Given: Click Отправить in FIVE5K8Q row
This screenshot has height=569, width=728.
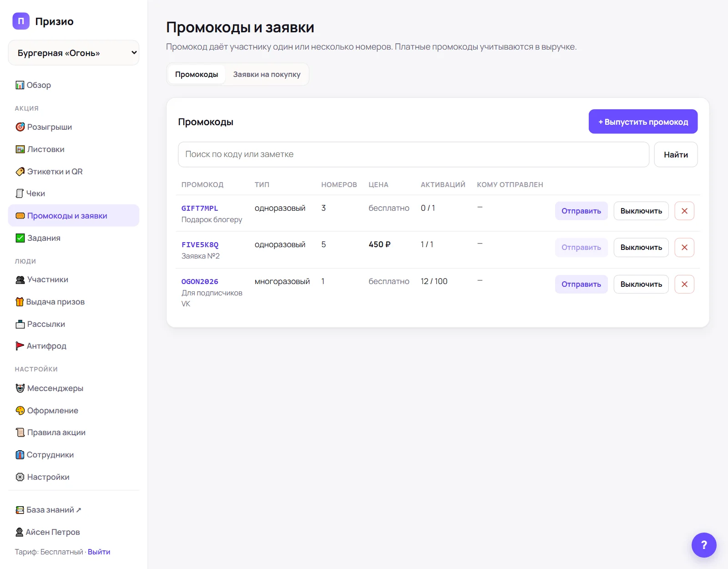Looking at the screenshot, I should [x=581, y=248].
